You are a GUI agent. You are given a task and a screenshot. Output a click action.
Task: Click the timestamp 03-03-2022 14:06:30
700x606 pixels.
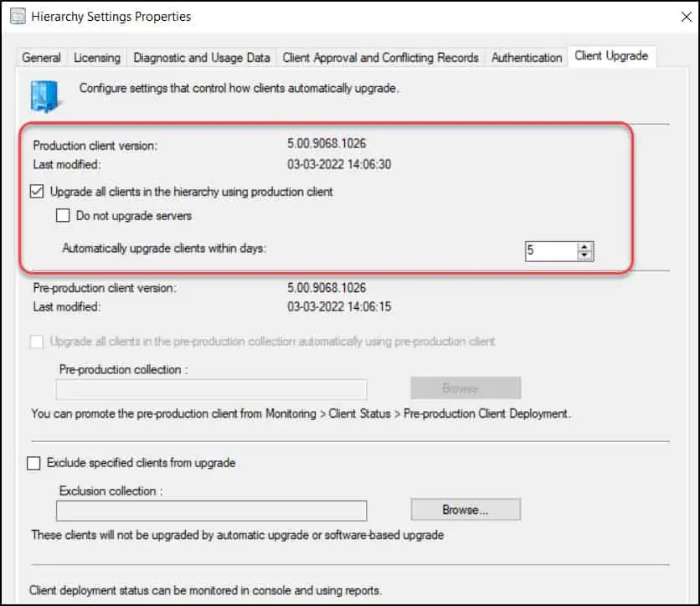click(339, 164)
